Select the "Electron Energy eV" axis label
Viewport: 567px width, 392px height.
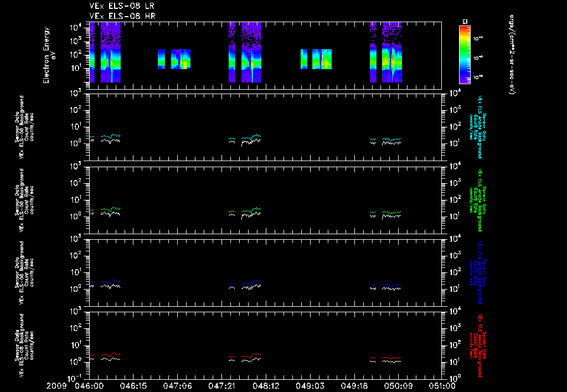(49, 55)
